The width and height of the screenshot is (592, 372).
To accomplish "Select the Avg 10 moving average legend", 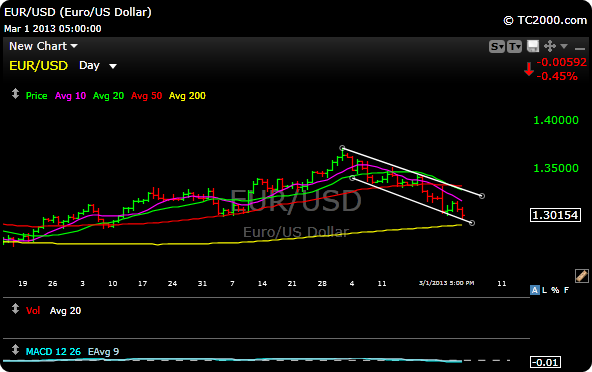I will (x=71, y=96).
